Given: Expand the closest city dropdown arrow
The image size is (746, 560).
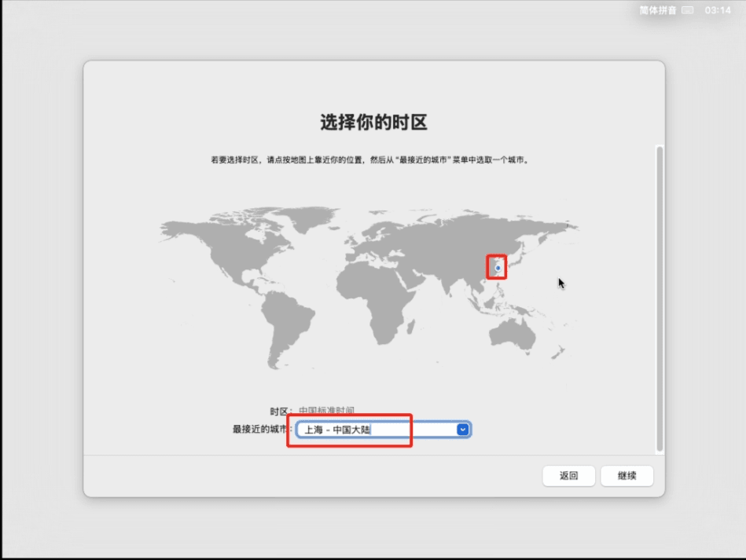Looking at the screenshot, I should point(463,429).
